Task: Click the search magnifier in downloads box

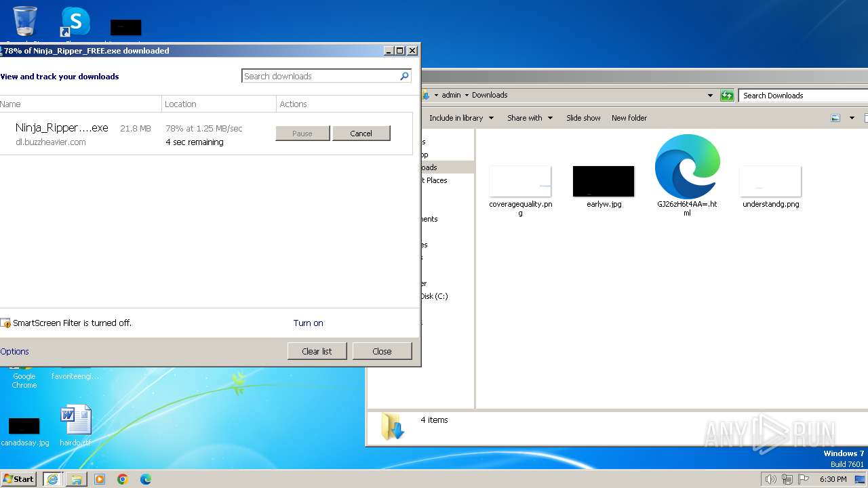Action: point(404,76)
